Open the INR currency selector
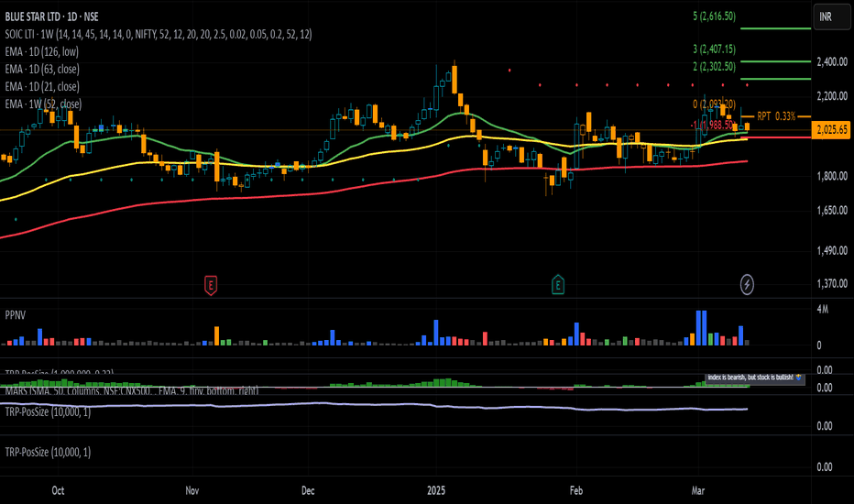Image resolution: width=854 pixels, height=504 pixels. click(831, 16)
